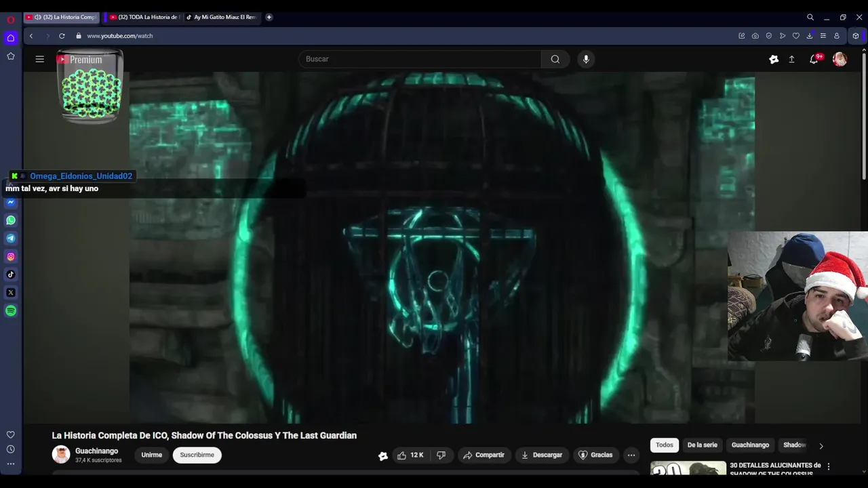Open the YouTube hamburger guide menu
The image size is (868, 488).
pyautogui.click(x=40, y=59)
